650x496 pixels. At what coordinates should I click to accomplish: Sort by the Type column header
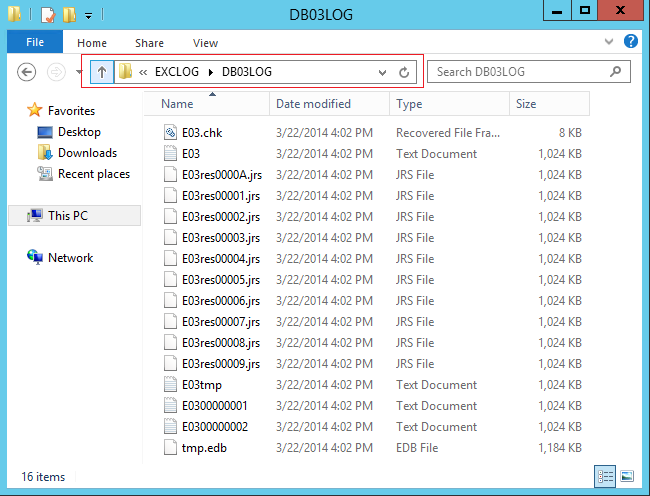click(x=449, y=104)
